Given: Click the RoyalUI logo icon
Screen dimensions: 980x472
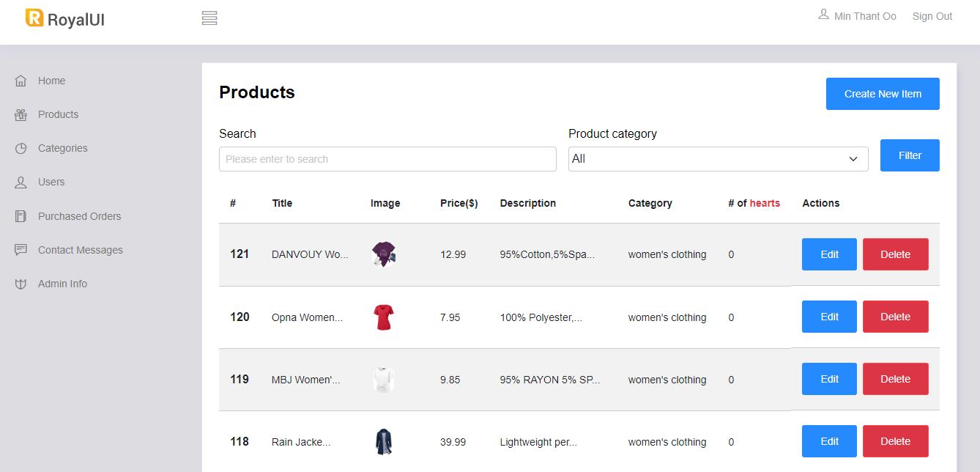Looking at the screenshot, I should (34, 18).
